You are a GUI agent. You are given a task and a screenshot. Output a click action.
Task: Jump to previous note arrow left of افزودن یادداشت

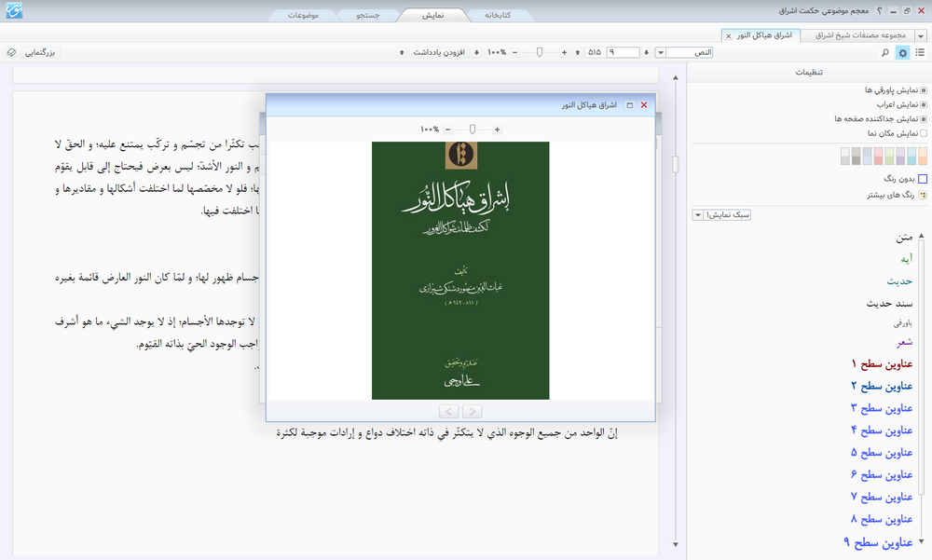tap(402, 53)
